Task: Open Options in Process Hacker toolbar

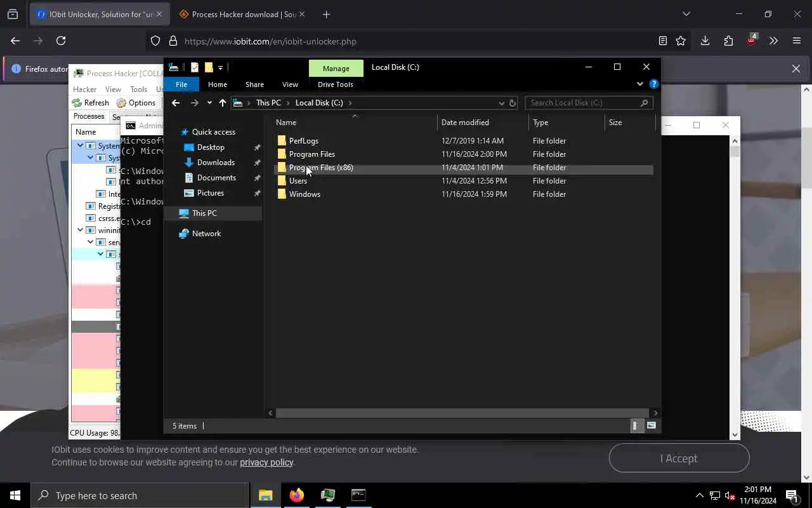Action: pos(136,103)
